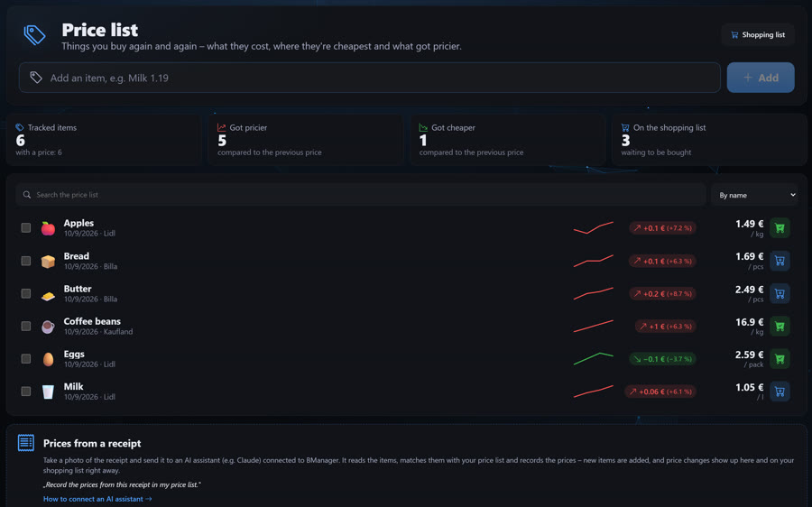
Task: Click the cart icon beside On the shopping list
Action: pos(625,127)
